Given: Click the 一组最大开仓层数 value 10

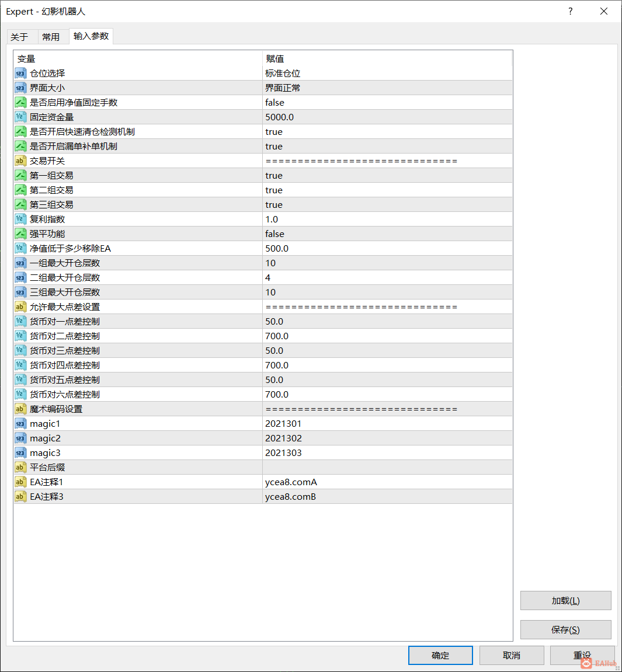Looking at the screenshot, I should pos(270,263).
